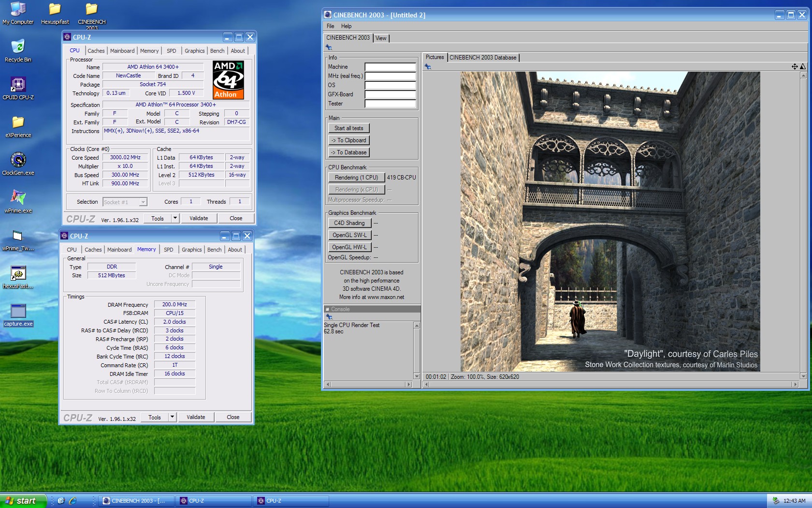Launch the CPUID CPU-Z desktop icon
Screen dimensions: 812x508
[x=18, y=89]
